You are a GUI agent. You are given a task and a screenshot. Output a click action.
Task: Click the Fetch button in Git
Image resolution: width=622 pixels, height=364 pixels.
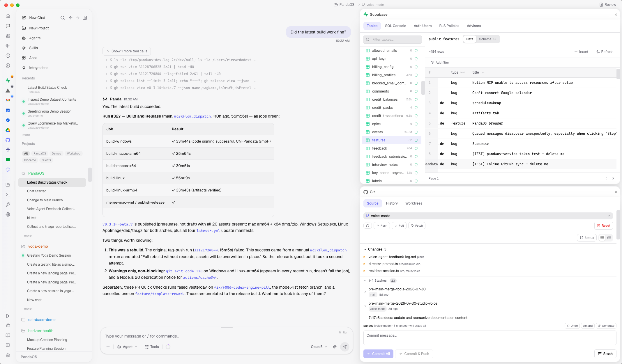(417, 226)
